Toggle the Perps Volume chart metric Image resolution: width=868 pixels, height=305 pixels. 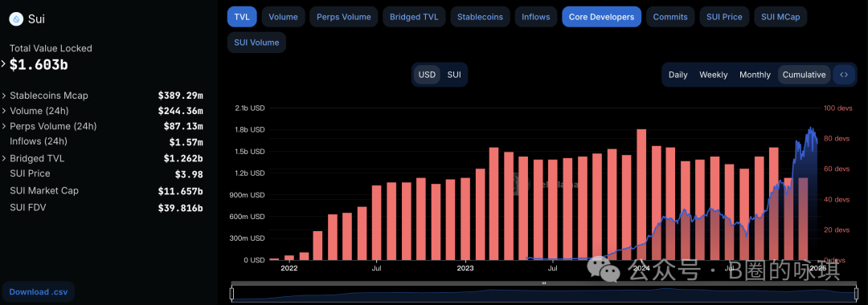344,17
